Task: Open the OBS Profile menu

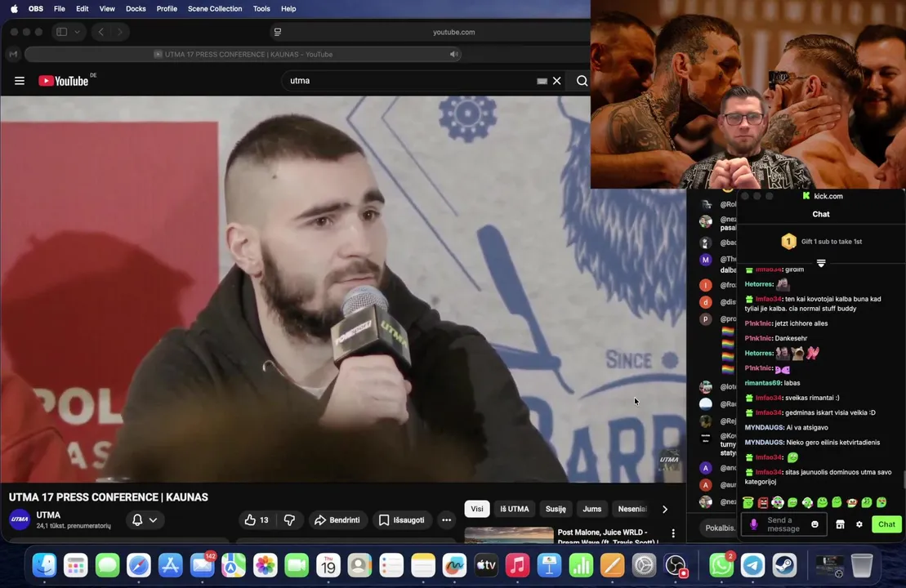Action: click(x=167, y=9)
